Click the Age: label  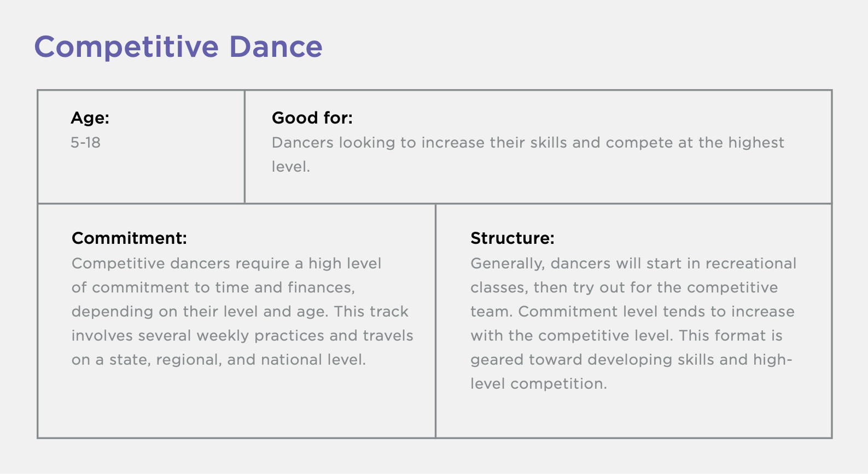pos(90,118)
